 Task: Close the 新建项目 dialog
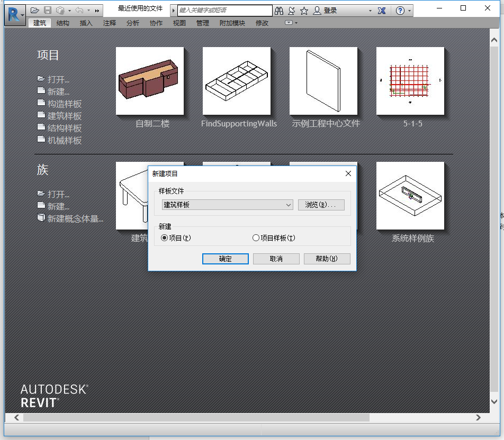pos(348,173)
